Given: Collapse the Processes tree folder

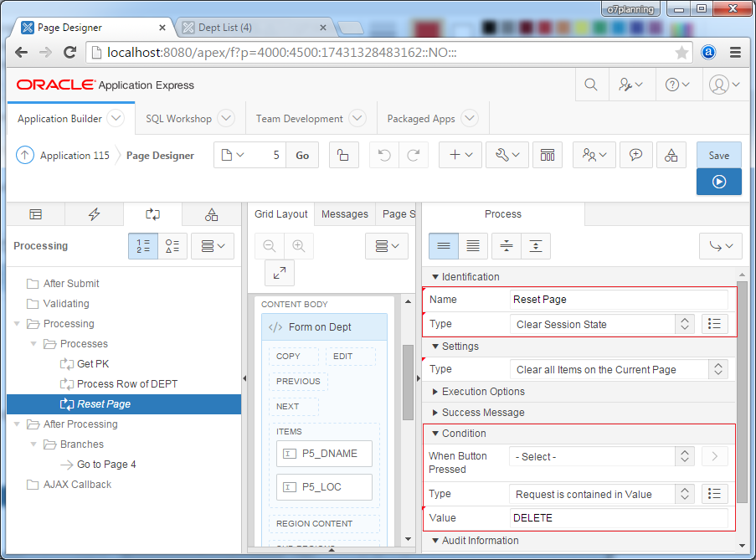Looking at the screenshot, I should pos(33,344).
